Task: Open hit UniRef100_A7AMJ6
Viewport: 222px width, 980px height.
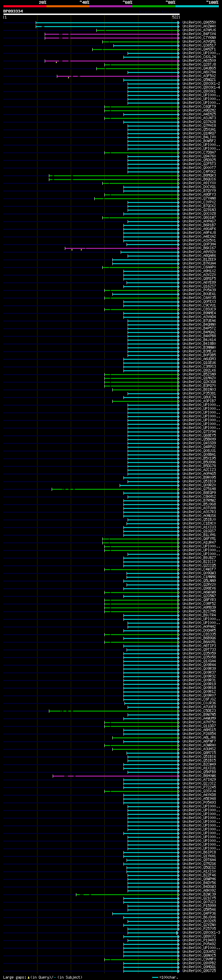Action: 199,30
